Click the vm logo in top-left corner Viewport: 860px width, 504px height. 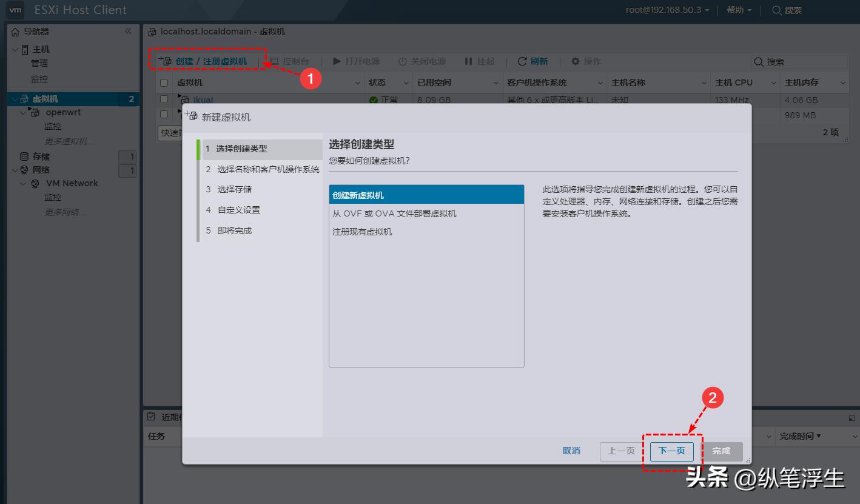tap(14, 10)
